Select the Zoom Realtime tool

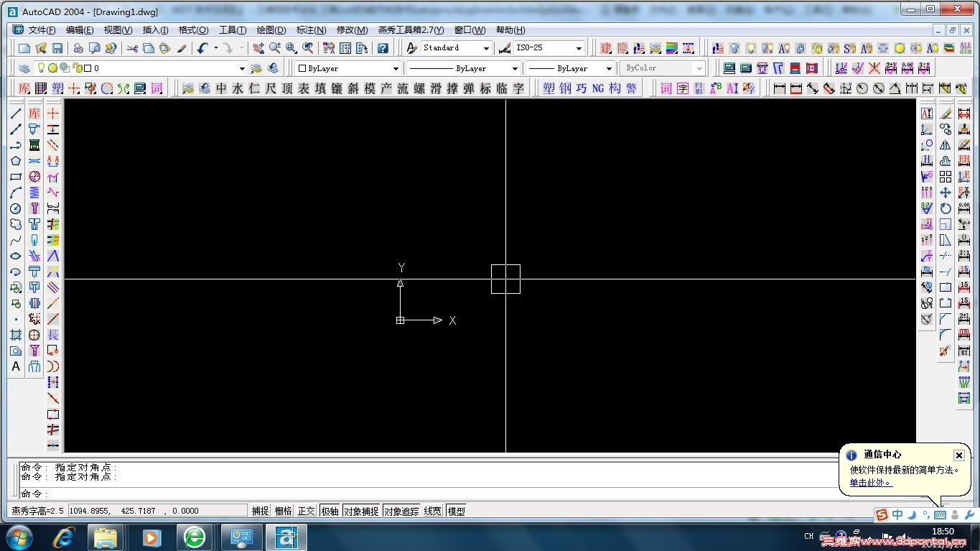(275, 48)
